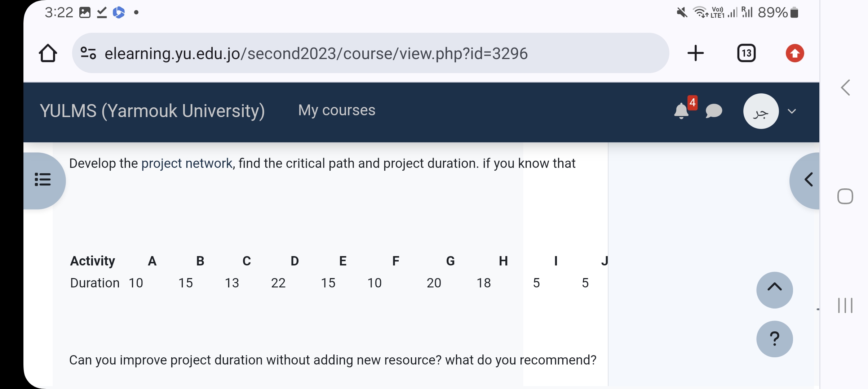Open the tab switcher showing 13 tabs
This screenshot has height=389, width=868.
point(745,53)
